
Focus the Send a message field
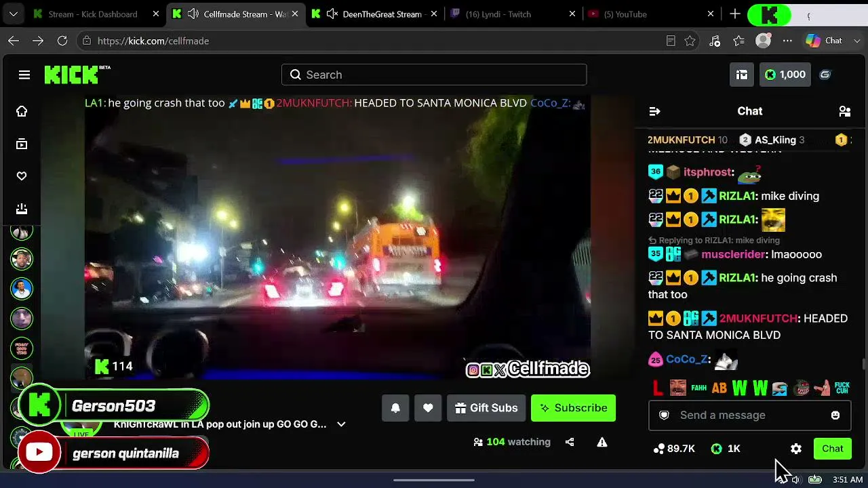pos(749,415)
